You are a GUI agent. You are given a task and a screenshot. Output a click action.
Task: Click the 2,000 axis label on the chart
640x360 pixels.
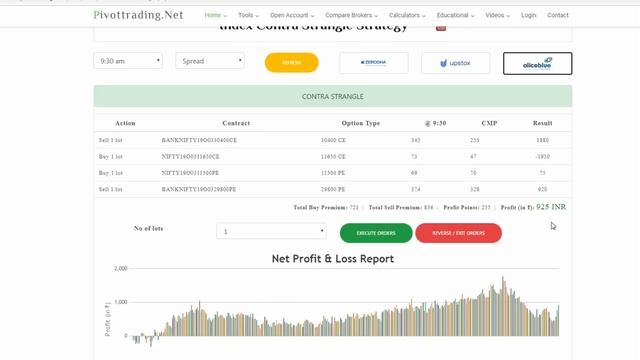[x=121, y=268]
